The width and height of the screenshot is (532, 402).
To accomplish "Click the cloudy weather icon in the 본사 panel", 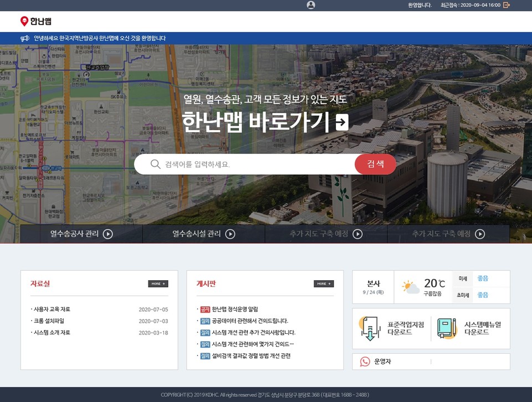I will [x=410, y=285].
